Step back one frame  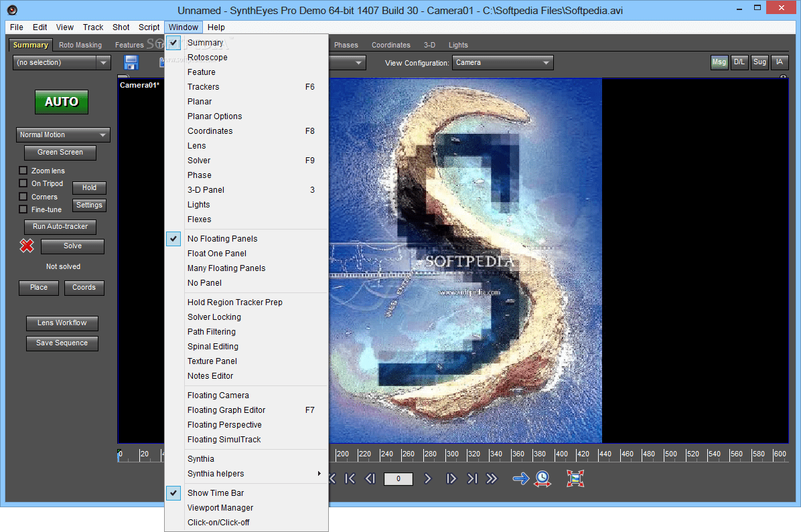[370, 478]
